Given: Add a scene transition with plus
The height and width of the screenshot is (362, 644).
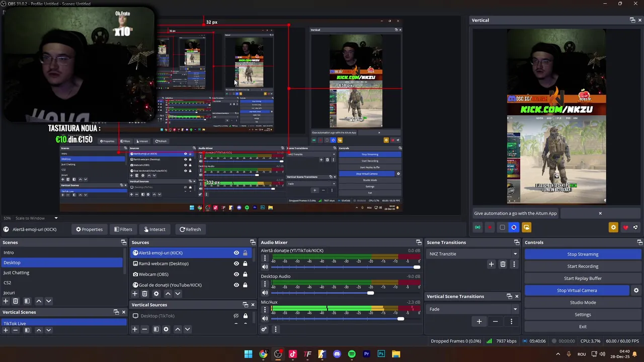Looking at the screenshot, I should coord(492,264).
